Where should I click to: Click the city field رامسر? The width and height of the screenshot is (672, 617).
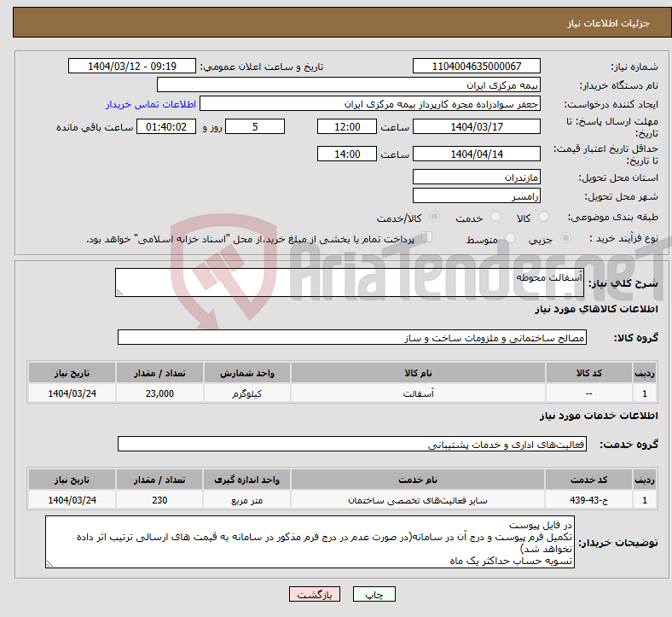[x=476, y=196]
